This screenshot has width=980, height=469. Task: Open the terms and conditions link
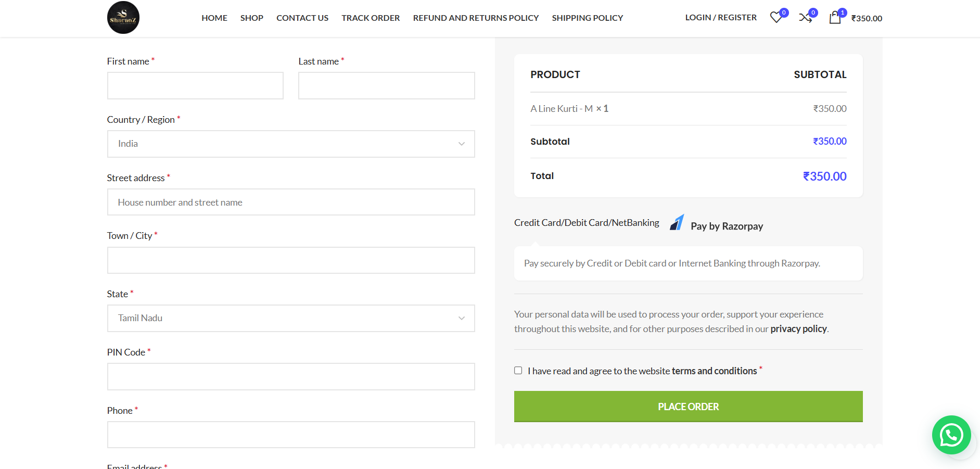click(x=714, y=371)
